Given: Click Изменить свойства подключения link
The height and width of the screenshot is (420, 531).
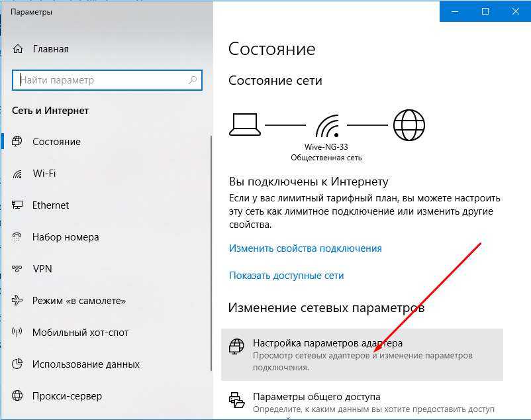Looking at the screenshot, I should click(305, 248).
